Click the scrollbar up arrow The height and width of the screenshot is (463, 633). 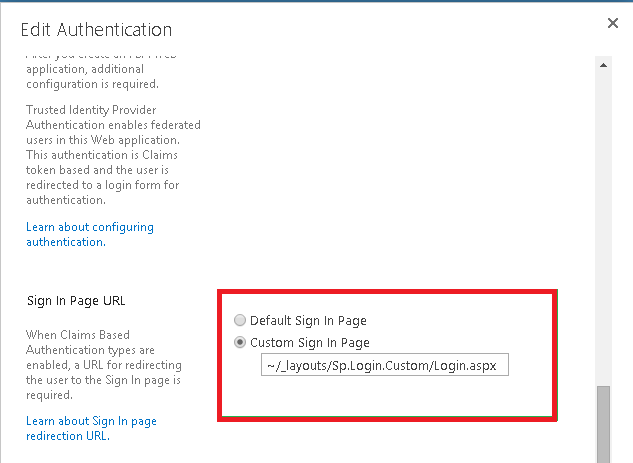point(603,65)
